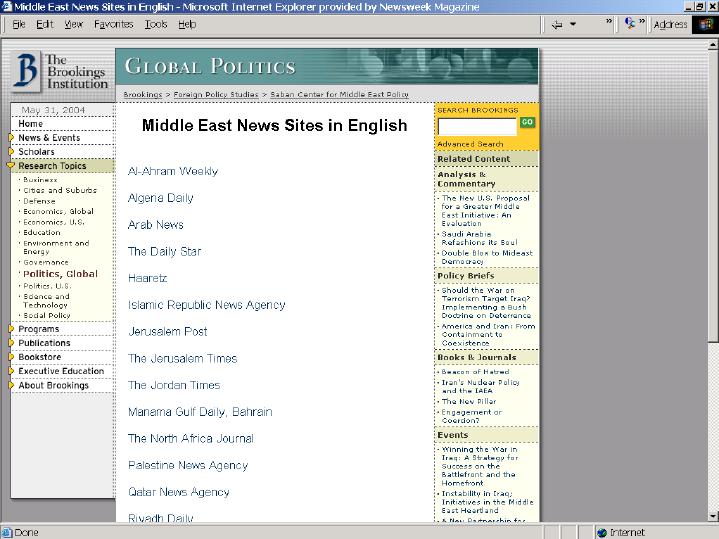Select Politics, Global topic
The width and height of the screenshot is (719, 539).
click(60, 274)
